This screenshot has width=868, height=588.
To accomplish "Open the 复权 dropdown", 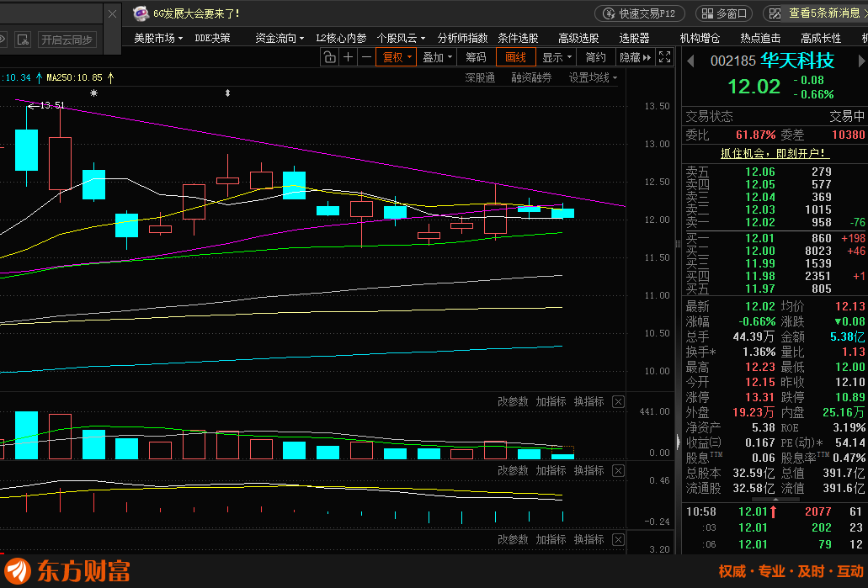I will (x=397, y=57).
